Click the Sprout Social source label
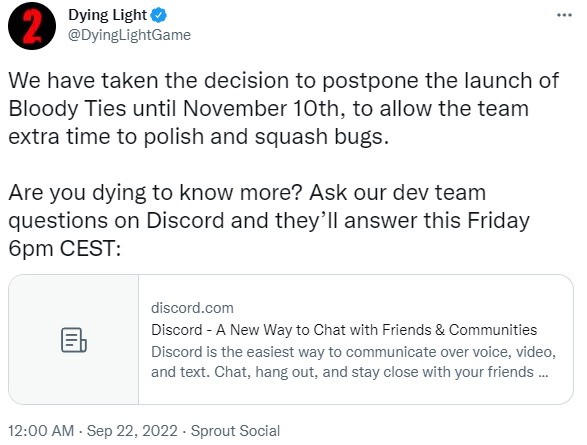Viewport: 587px width, 445px height. (235, 431)
